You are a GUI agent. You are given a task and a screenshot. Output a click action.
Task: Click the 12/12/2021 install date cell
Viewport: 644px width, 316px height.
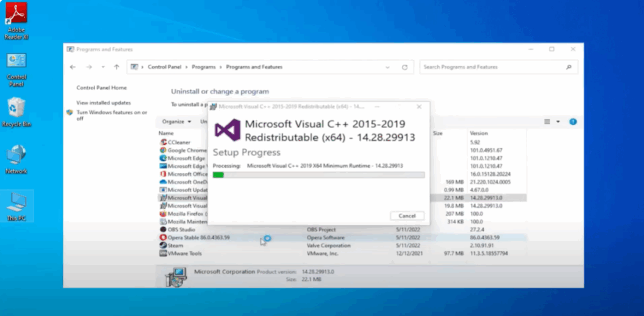(408, 253)
